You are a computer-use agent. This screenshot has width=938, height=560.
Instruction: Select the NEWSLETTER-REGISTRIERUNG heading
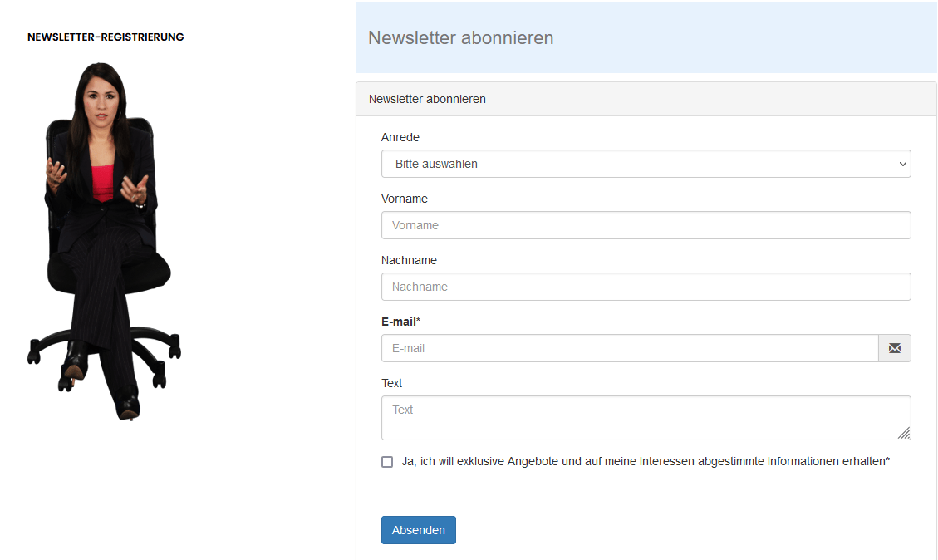click(106, 37)
